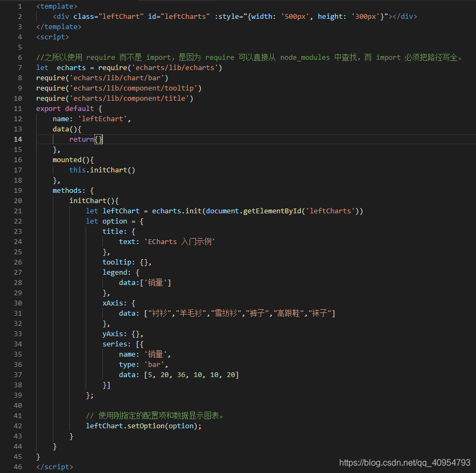Click the comment on line 41
The image size is (476, 473).
tap(155, 415)
